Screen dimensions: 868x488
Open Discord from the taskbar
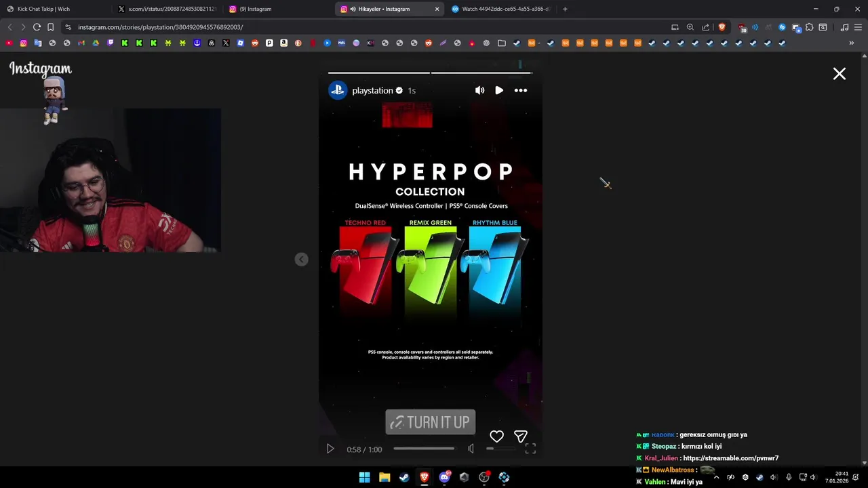click(444, 477)
